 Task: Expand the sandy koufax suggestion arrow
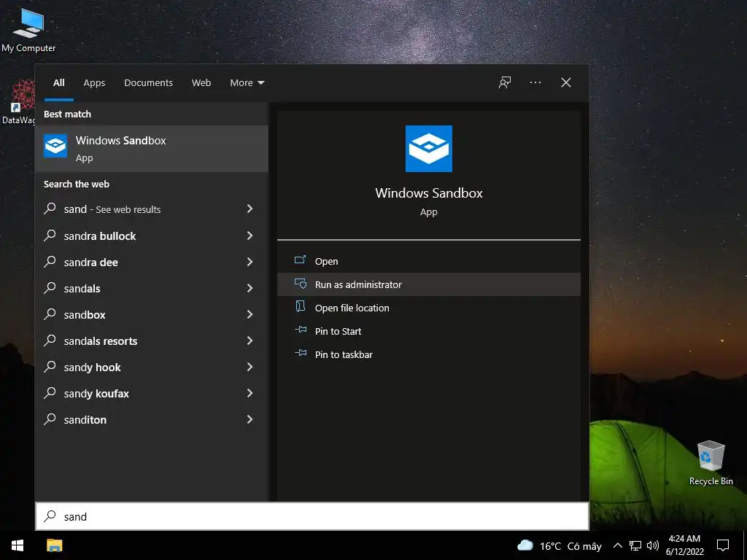(249, 393)
